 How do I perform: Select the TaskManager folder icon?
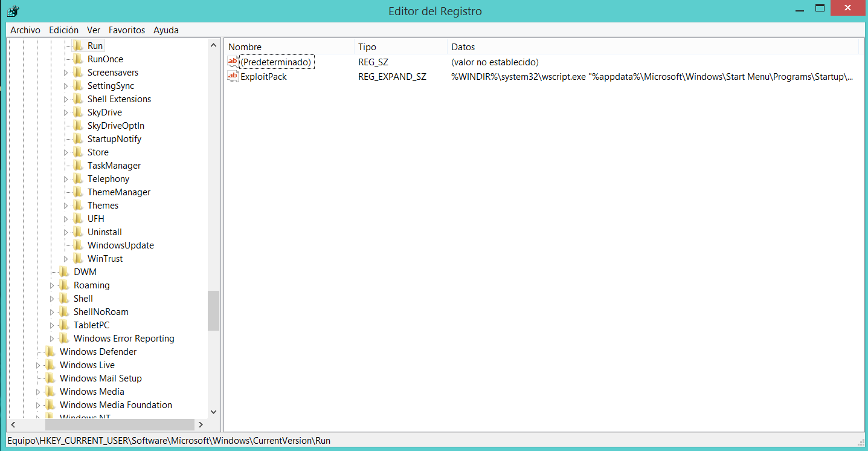[x=78, y=166]
